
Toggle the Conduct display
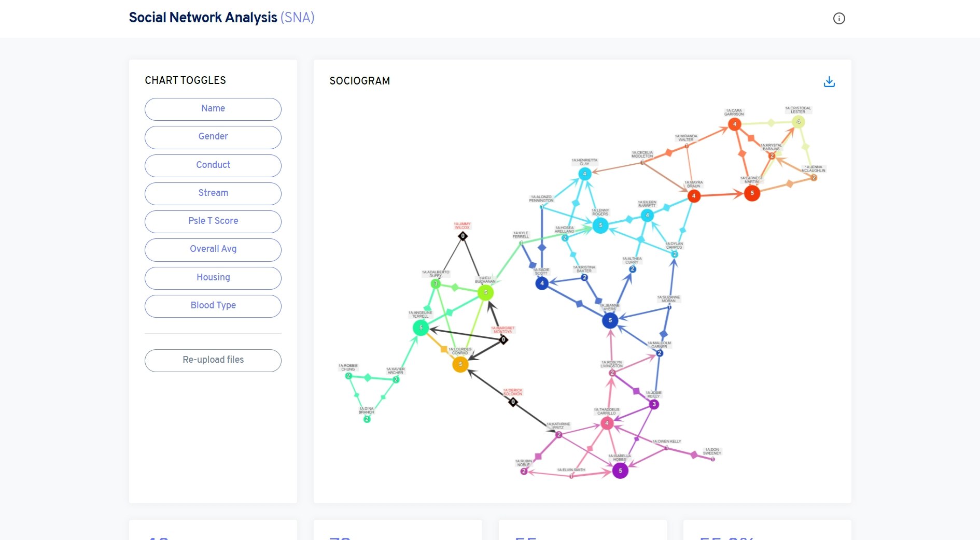click(213, 165)
